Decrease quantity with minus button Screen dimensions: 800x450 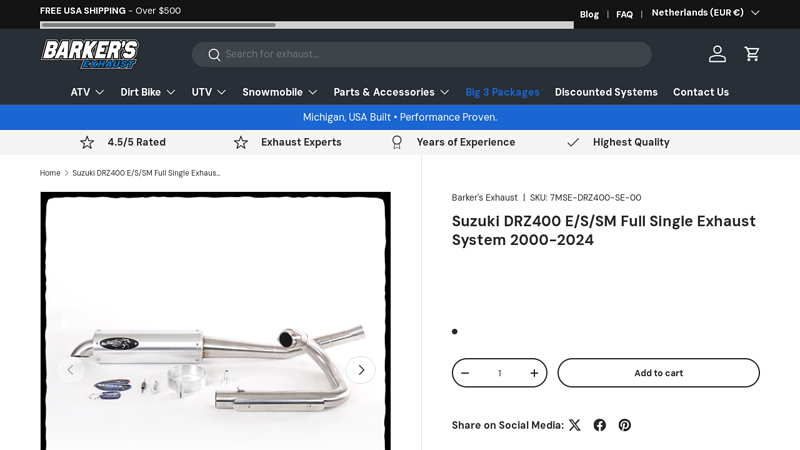pos(465,373)
